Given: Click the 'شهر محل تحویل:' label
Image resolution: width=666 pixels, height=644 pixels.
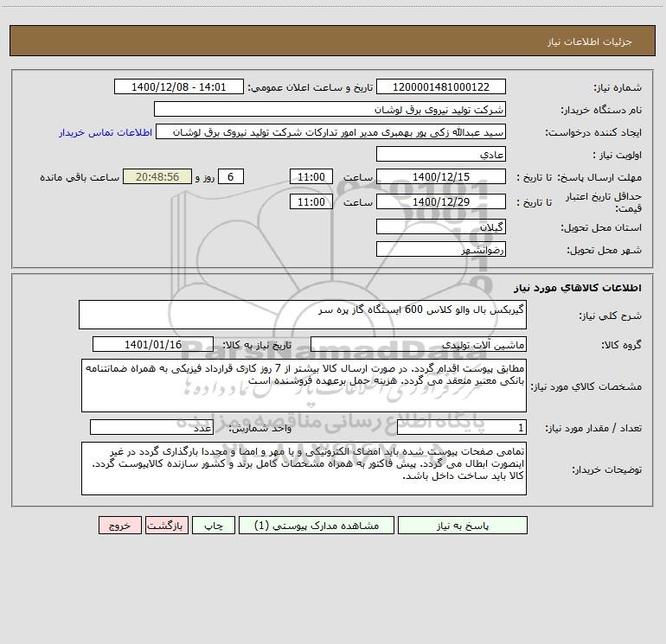Looking at the screenshot, I should [604, 250].
